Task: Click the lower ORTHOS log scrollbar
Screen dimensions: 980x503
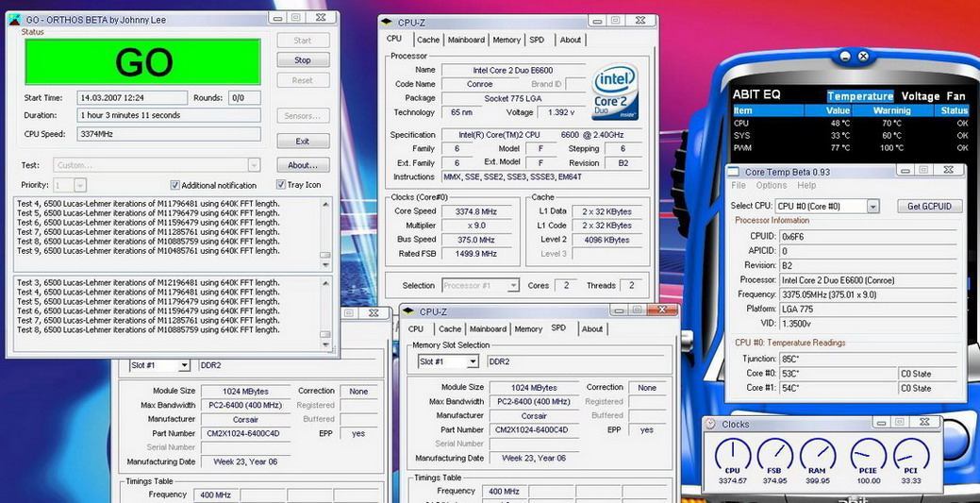Action: point(325,312)
